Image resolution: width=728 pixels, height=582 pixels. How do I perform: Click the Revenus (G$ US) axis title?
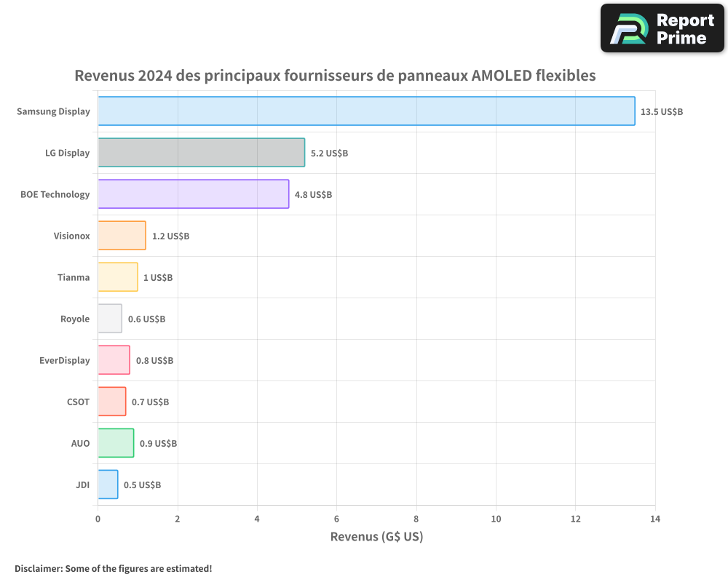[x=376, y=537]
